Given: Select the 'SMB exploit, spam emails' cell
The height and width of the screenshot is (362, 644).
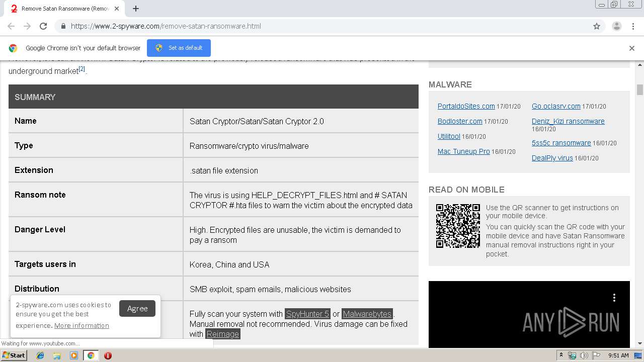Looking at the screenshot, I should 301,289.
